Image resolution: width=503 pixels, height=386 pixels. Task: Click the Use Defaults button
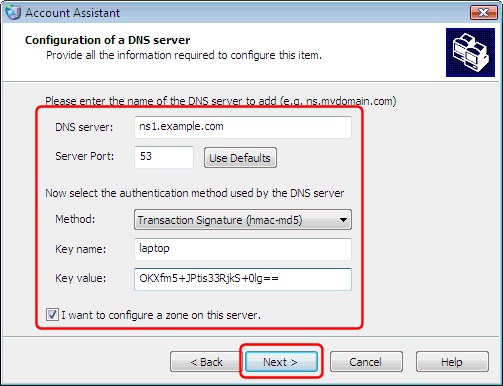240,158
